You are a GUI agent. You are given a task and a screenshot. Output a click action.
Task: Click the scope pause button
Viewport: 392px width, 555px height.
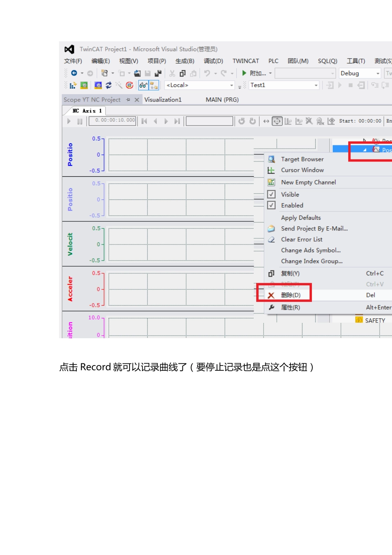coord(80,121)
